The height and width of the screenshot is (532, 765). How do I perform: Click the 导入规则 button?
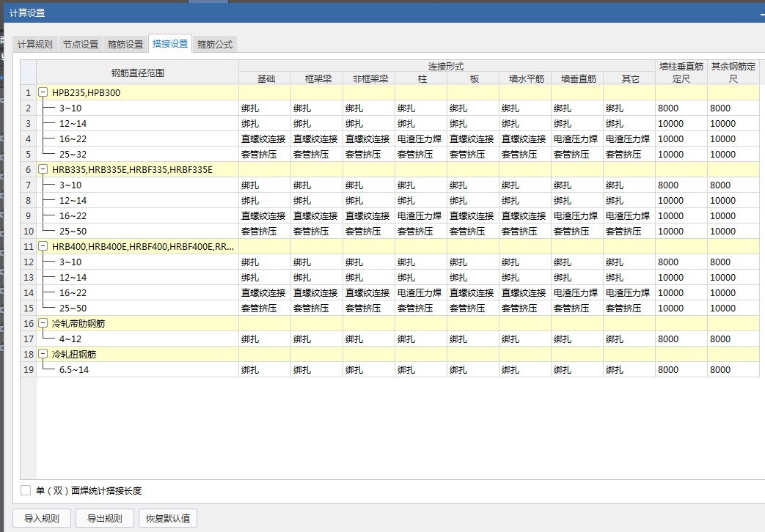[42, 518]
